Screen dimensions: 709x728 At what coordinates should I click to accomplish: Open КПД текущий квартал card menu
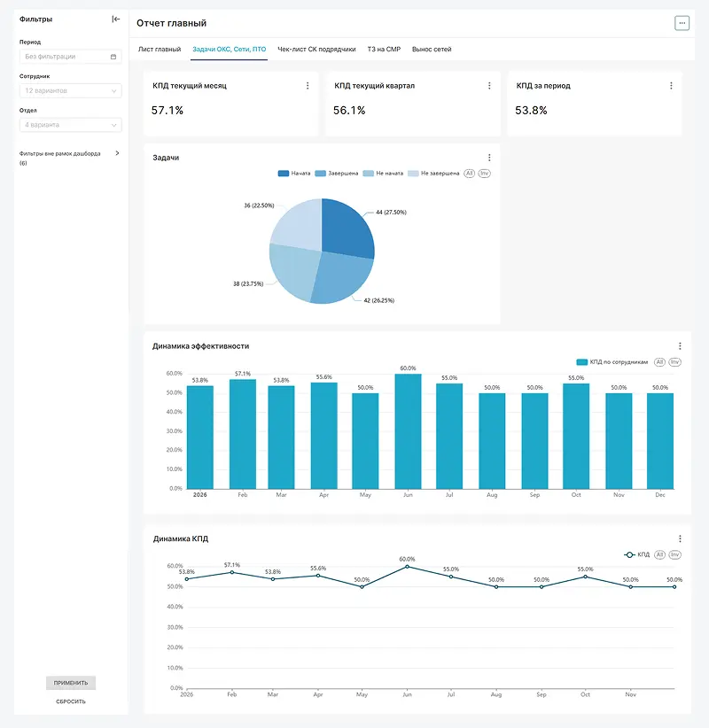[489, 86]
